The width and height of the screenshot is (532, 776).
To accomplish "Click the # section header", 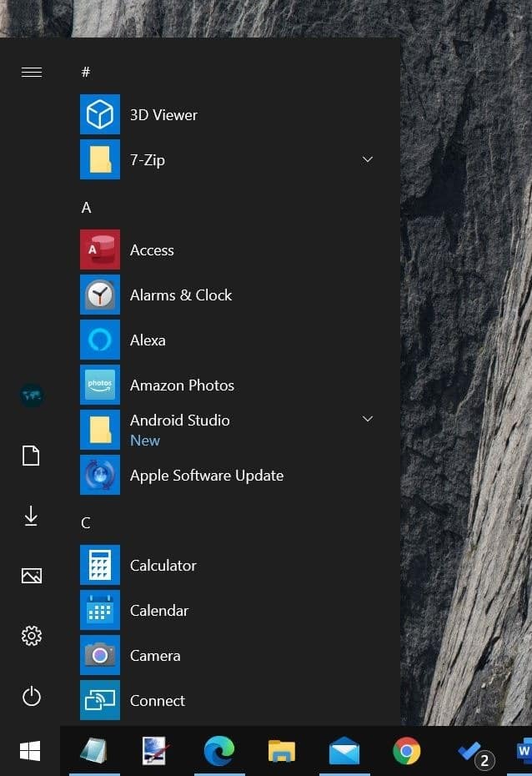I will pyautogui.click(x=86, y=73).
